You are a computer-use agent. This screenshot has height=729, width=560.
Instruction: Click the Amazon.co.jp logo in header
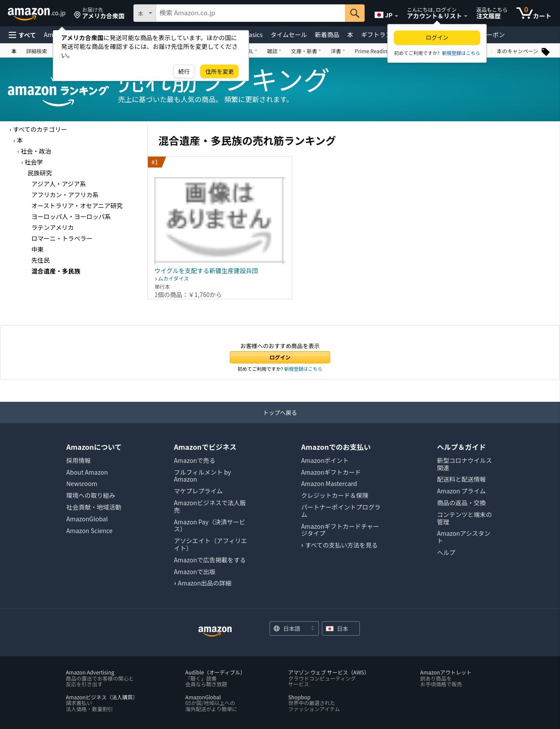pyautogui.click(x=37, y=13)
